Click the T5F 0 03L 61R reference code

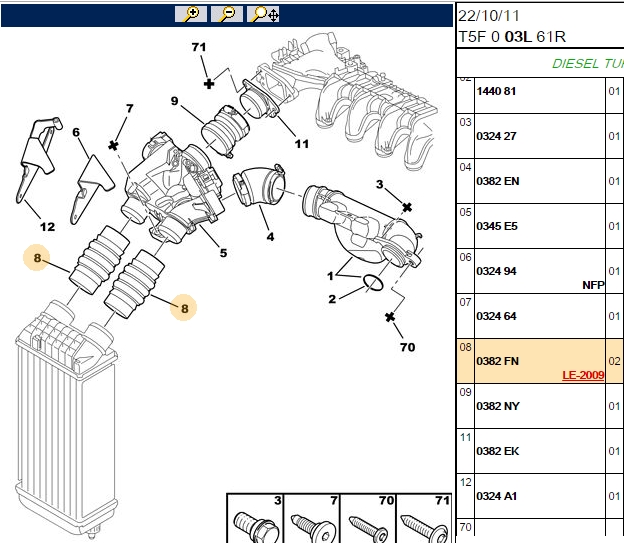[x=512, y=37]
